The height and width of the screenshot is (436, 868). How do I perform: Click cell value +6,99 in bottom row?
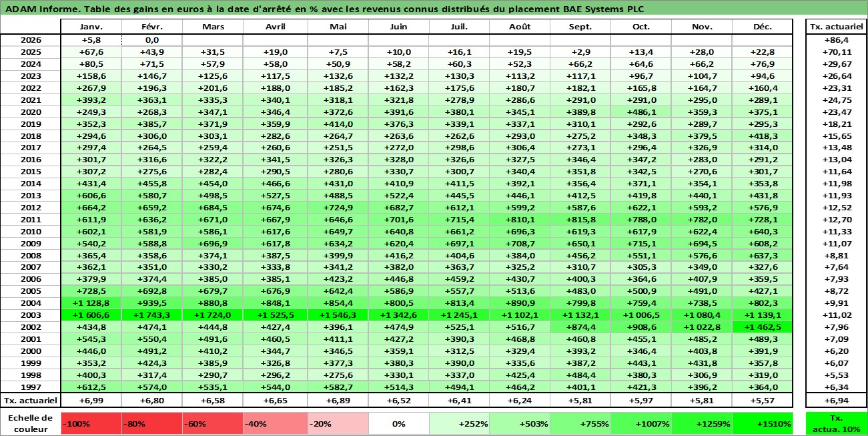[x=91, y=401]
